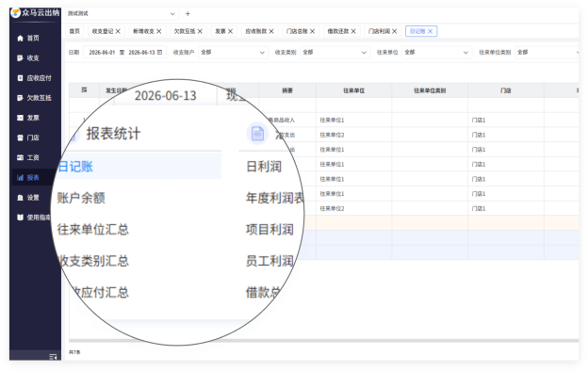The width and height of the screenshot is (588, 372).
Task: Click the date range start field
Action: 102,53
